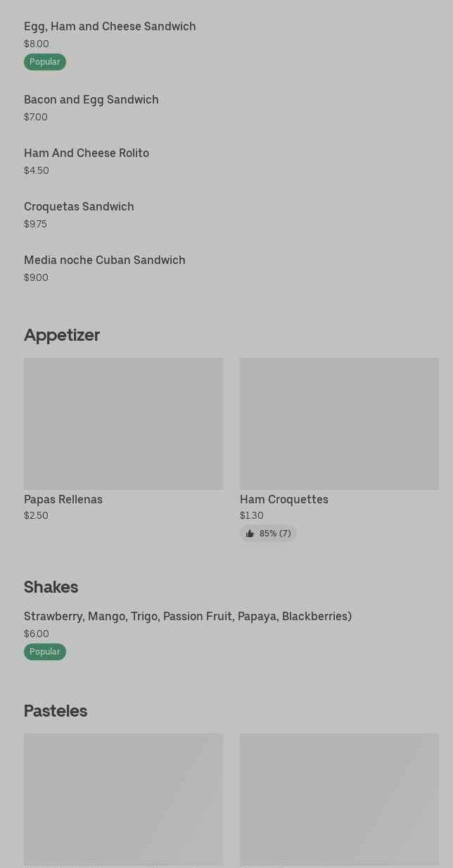Click the Ham Croquettes name
The height and width of the screenshot is (868, 453).
(284, 500)
